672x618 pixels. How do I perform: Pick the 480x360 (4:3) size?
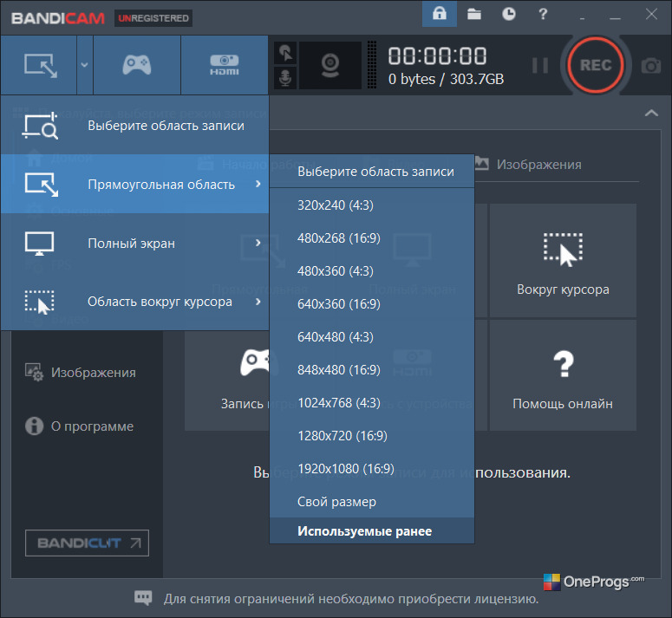(372, 271)
